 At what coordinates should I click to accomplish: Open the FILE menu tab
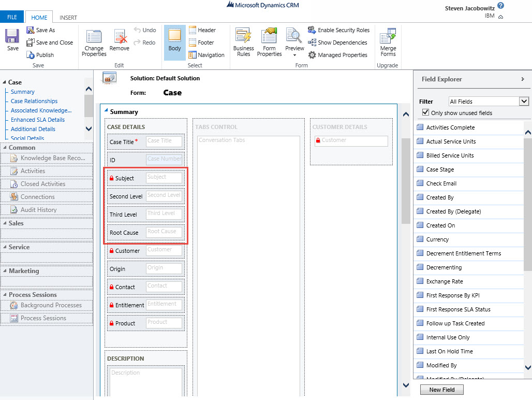click(12, 17)
